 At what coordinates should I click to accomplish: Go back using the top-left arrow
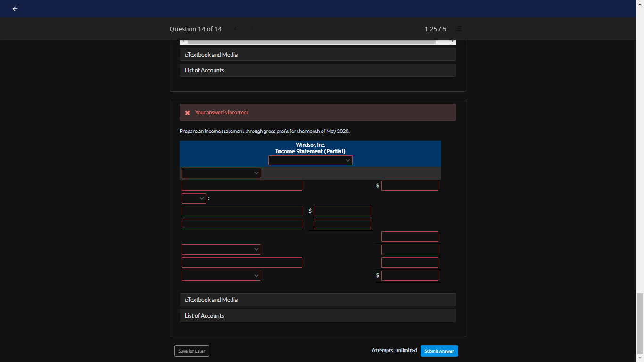pos(15,9)
